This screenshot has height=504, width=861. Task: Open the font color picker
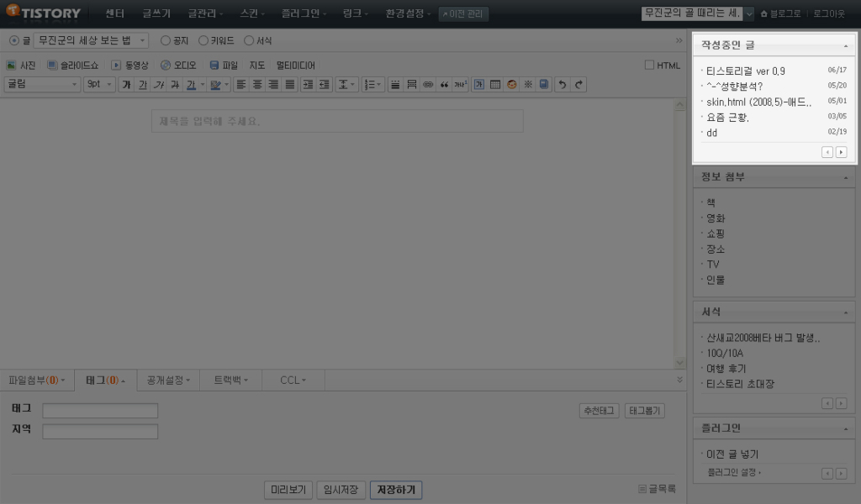click(x=194, y=85)
